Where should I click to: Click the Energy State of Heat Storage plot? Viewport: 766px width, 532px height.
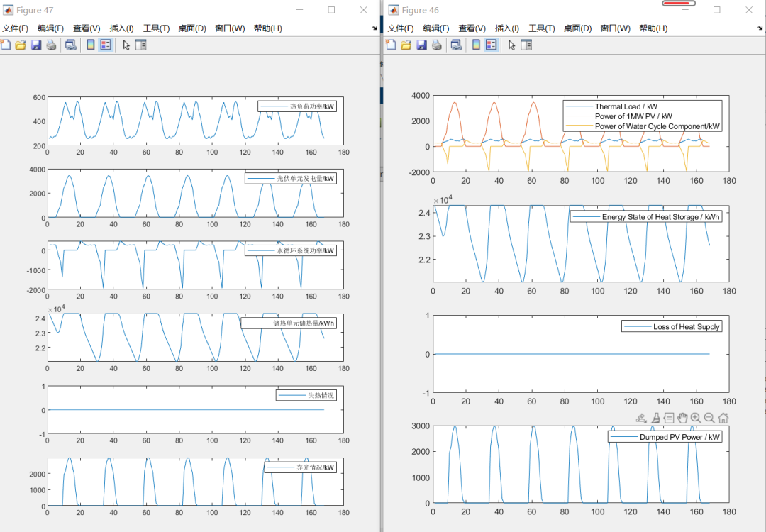click(x=581, y=243)
